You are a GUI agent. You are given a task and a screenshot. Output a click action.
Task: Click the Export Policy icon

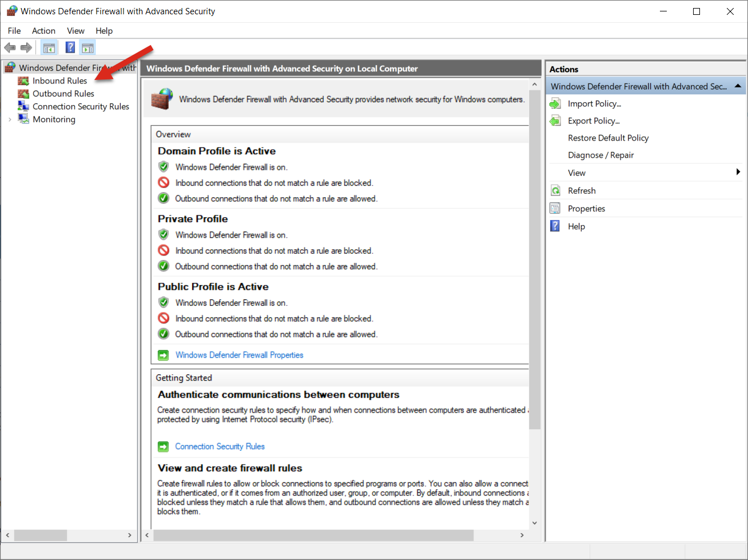point(555,121)
